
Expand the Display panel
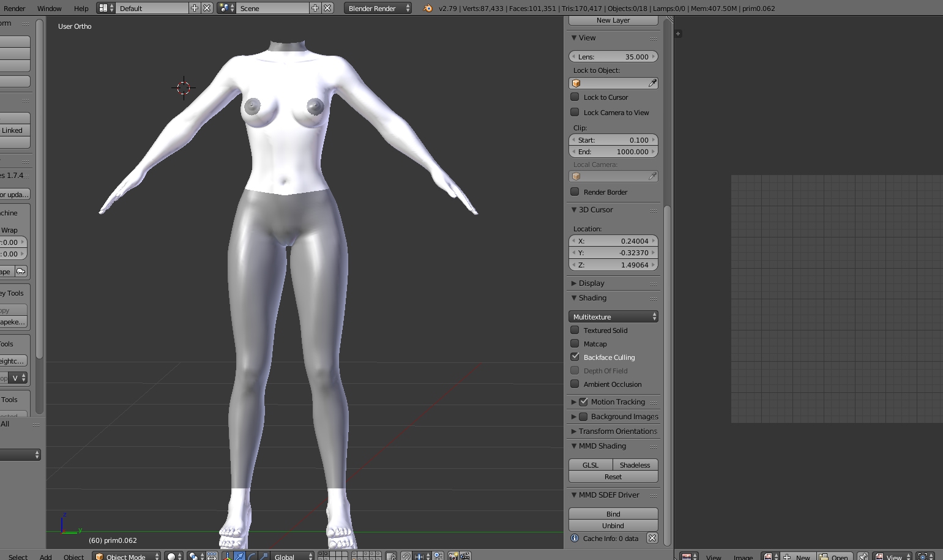pos(574,283)
